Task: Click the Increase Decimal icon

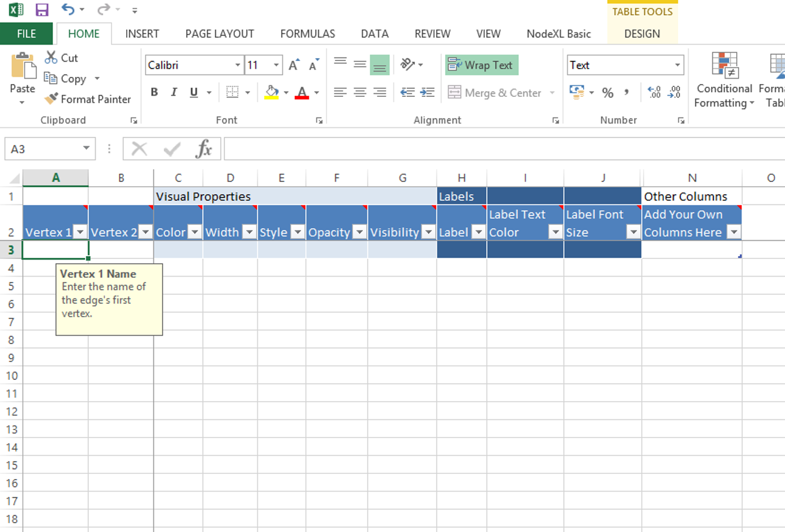Action: coord(653,92)
